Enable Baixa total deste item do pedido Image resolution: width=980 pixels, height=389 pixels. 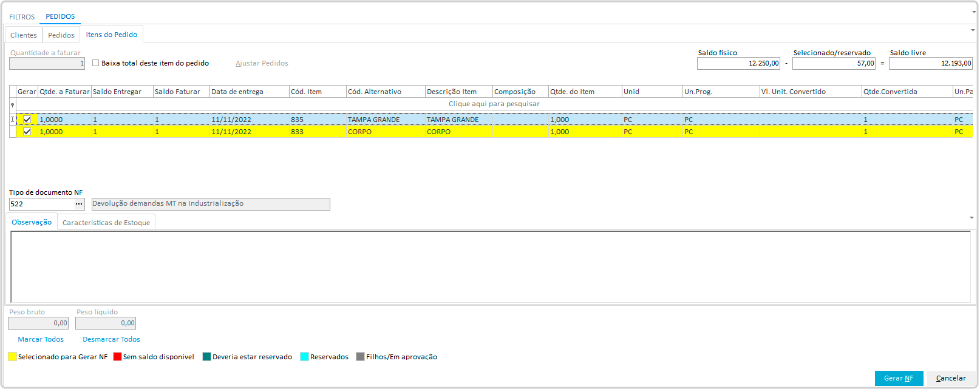(96, 63)
